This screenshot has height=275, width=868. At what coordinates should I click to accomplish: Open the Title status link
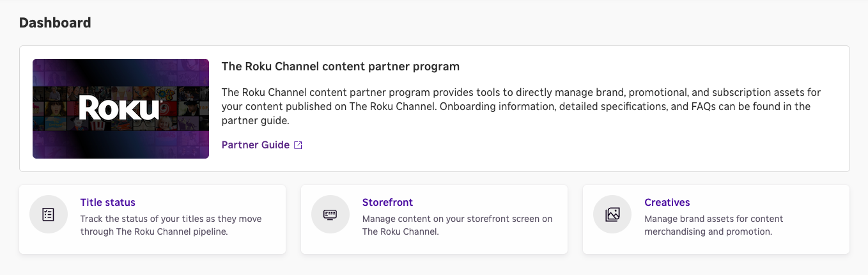click(x=108, y=203)
